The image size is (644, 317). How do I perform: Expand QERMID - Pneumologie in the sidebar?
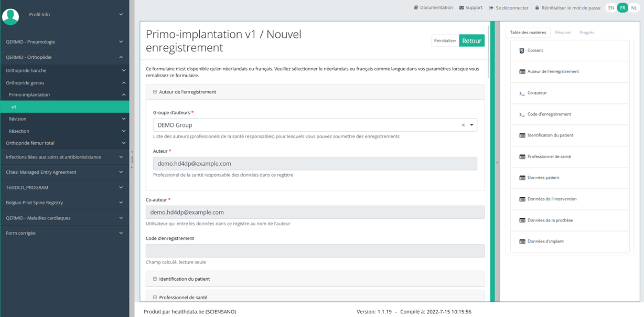(64, 42)
